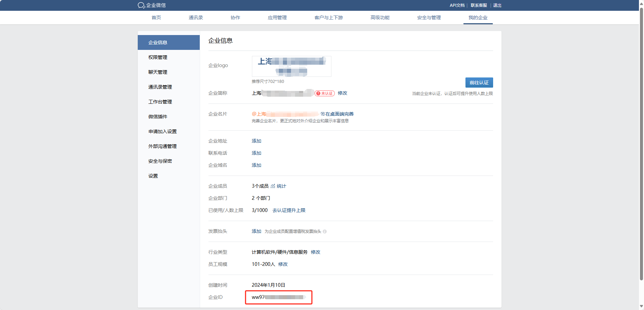Open 聊天管理 in sidebar
The height and width of the screenshot is (310, 644).
[x=158, y=72]
